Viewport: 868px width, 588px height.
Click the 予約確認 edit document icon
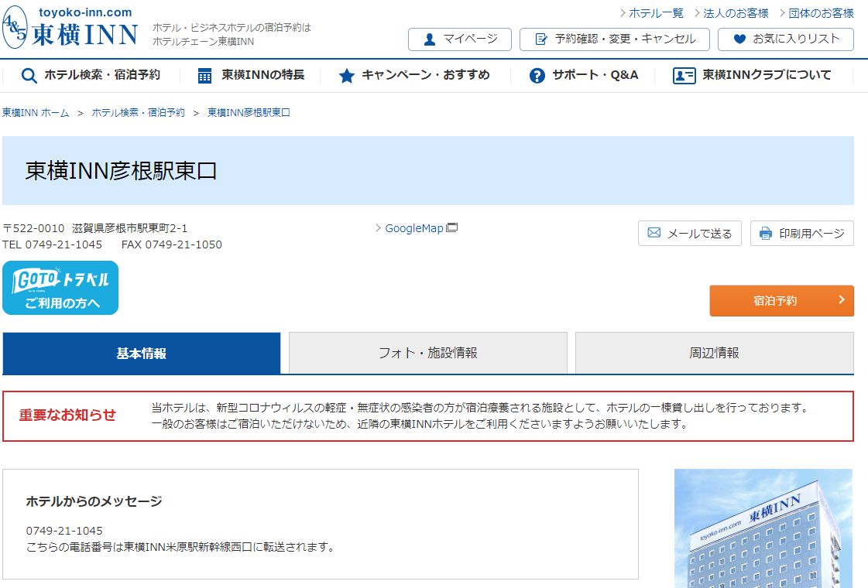540,39
